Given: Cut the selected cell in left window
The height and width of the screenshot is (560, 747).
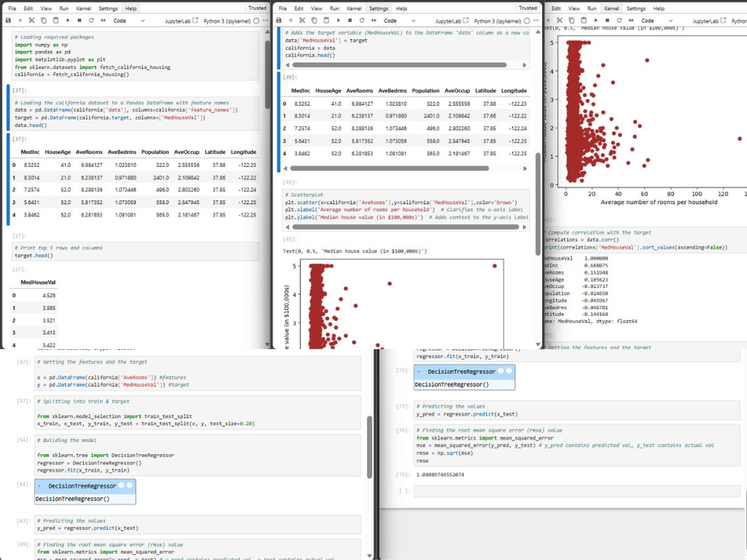Looking at the screenshot, I should coord(32,20).
